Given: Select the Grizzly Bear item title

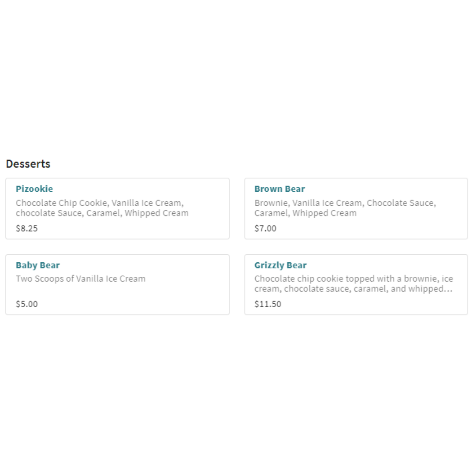Looking at the screenshot, I should click(280, 265).
